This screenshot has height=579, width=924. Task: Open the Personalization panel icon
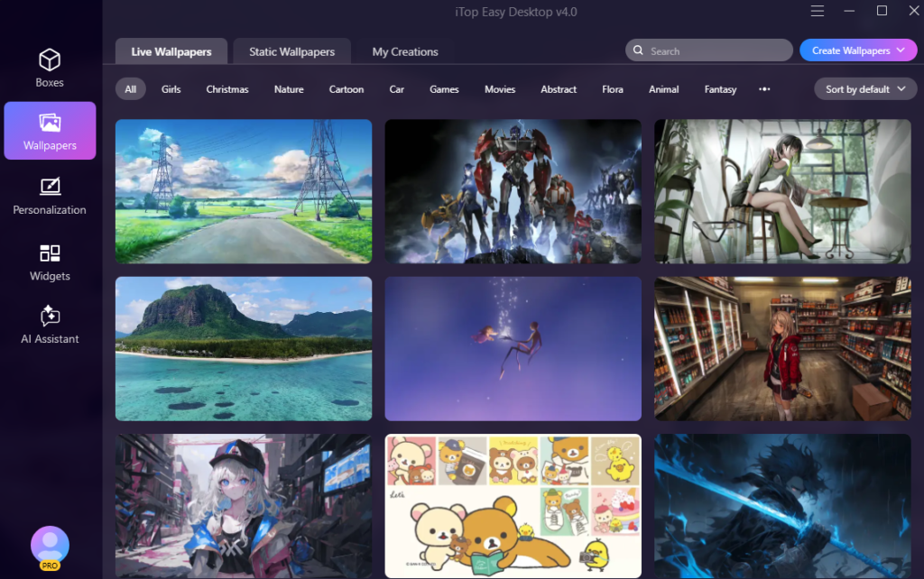click(x=50, y=187)
